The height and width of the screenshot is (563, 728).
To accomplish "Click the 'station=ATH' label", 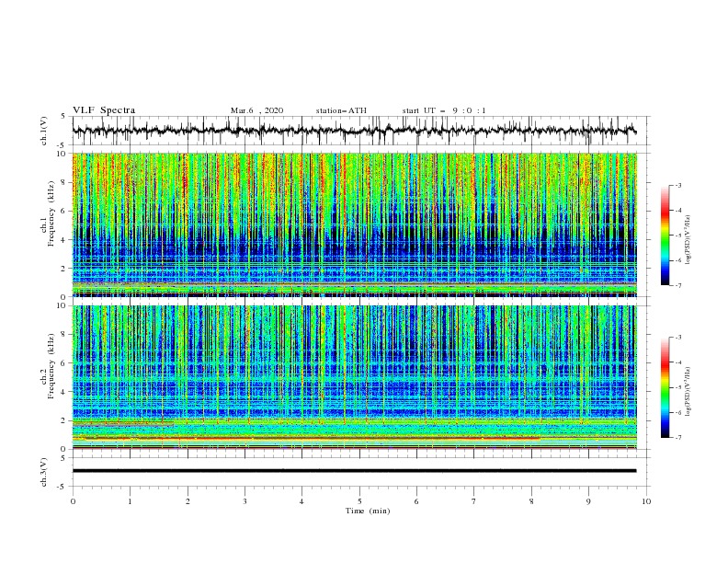I will [341, 110].
